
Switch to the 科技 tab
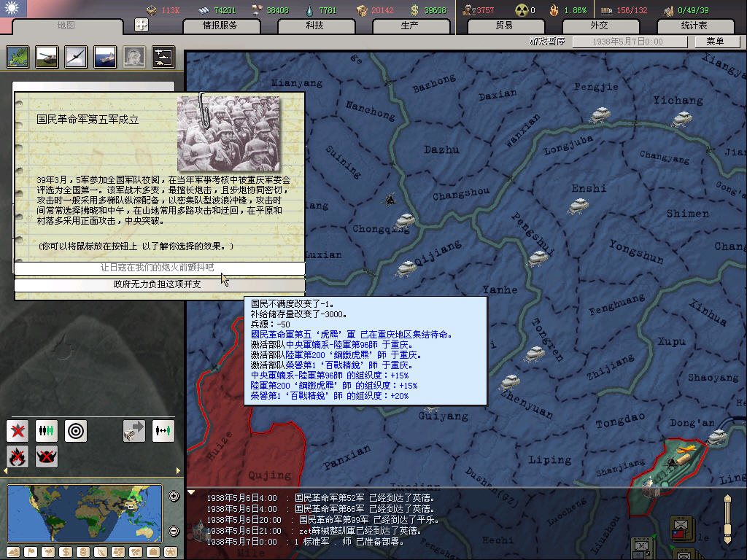point(314,26)
